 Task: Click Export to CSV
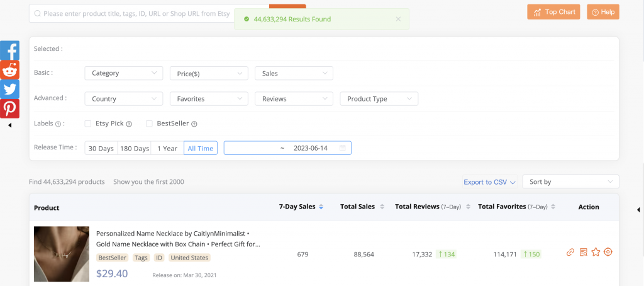click(489, 182)
